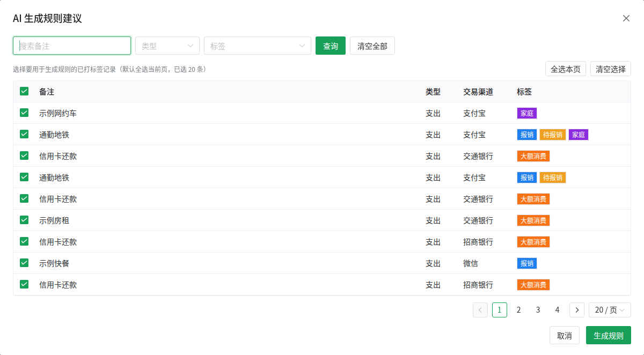Click the 大额消费 tag in the 示例房租 row
Image resolution: width=644 pixels, height=355 pixels.
[x=533, y=220]
